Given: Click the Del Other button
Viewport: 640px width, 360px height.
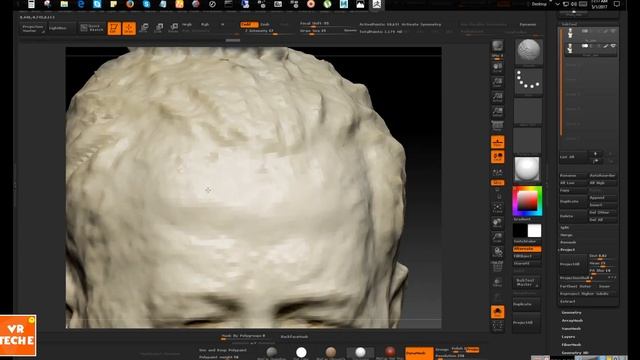Looking at the screenshot, I should click(602, 212).
